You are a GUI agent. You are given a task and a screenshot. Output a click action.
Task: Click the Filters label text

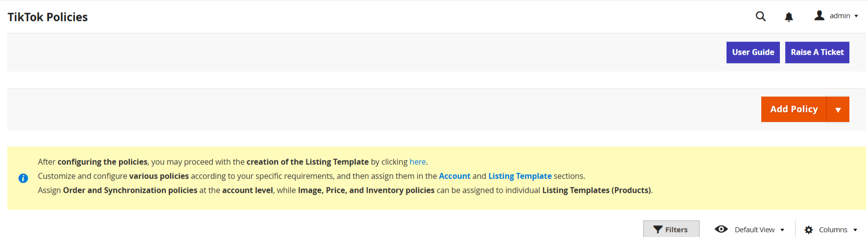676,230
